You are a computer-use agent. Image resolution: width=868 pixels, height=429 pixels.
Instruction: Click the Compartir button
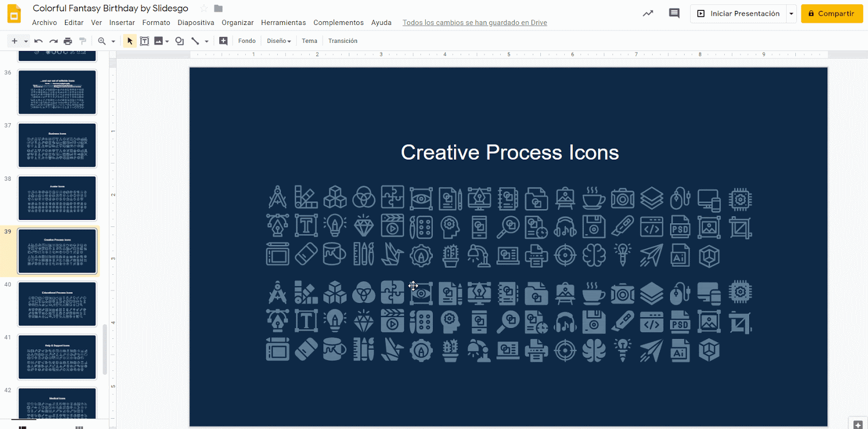tap(832, 14)
